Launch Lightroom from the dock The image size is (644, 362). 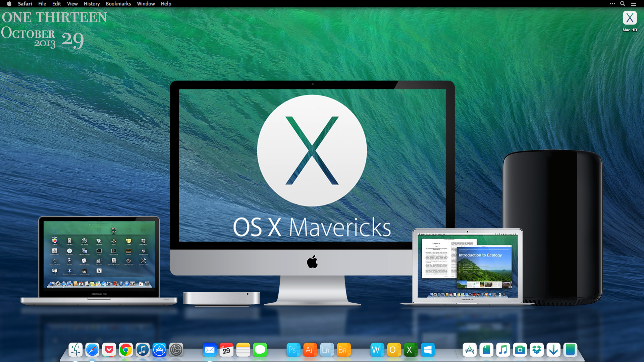327,350
